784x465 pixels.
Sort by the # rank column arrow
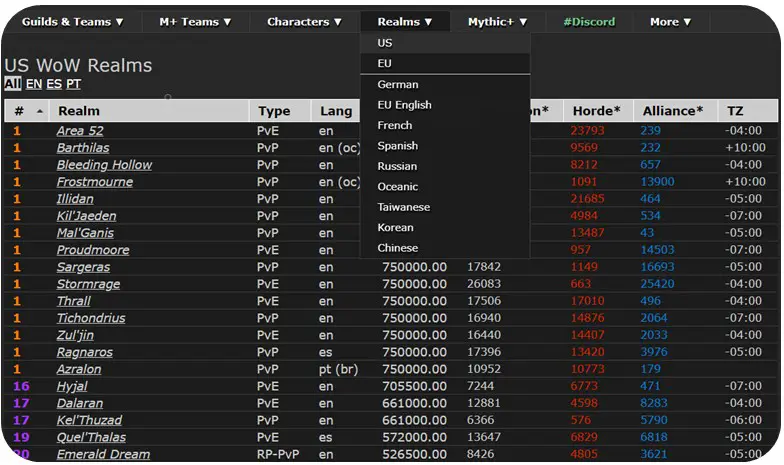40,111
